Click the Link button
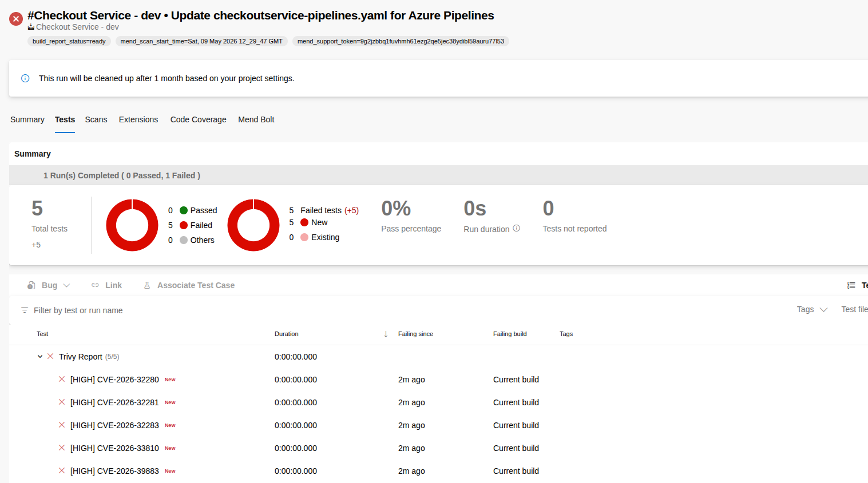 click(106, 285)
